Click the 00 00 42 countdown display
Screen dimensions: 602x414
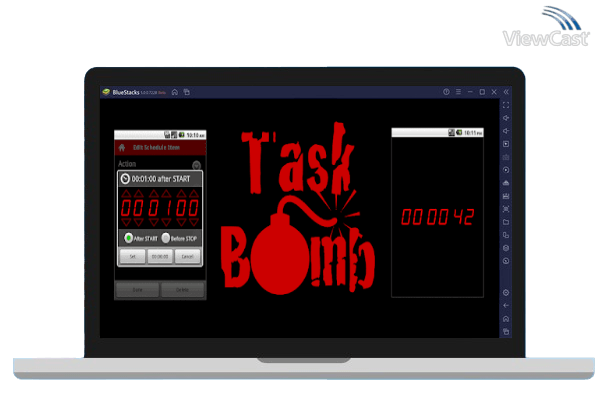(x=438, y=217)
